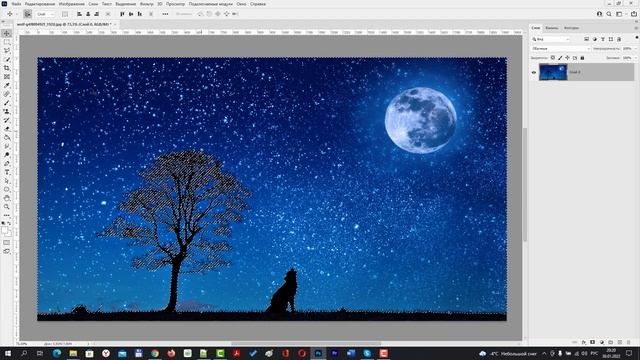Select the Path Selection tool
The height and width of the screenshot is (360, 640).
click(7, 181)
